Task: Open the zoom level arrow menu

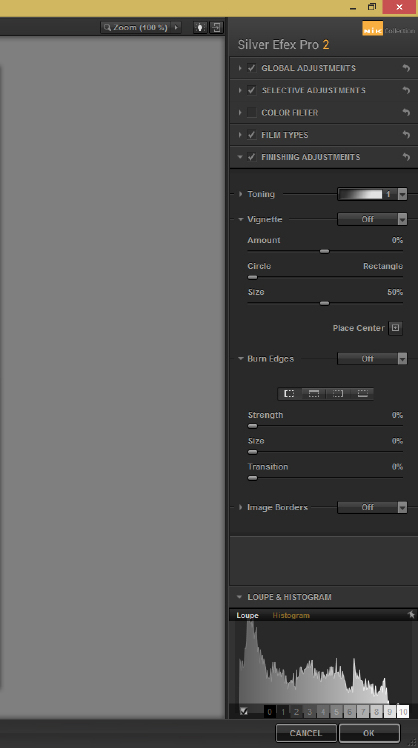Action: click(176, 27)
